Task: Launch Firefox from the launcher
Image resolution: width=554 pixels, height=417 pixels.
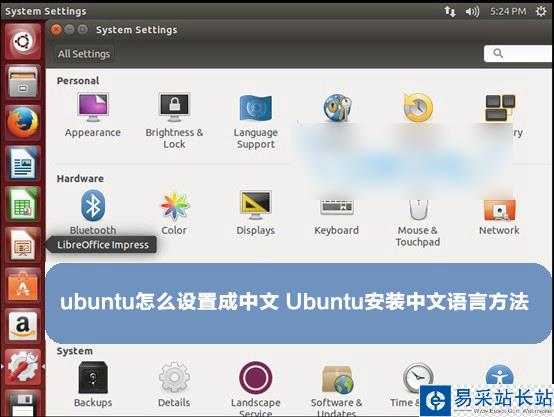Action: (23, 123)
